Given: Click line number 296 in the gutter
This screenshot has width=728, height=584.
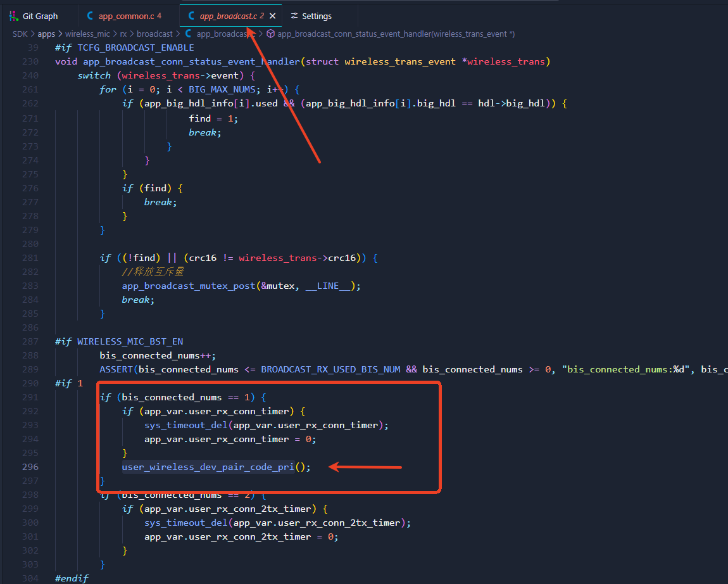Looking at the screenshot, I should 30,467.
